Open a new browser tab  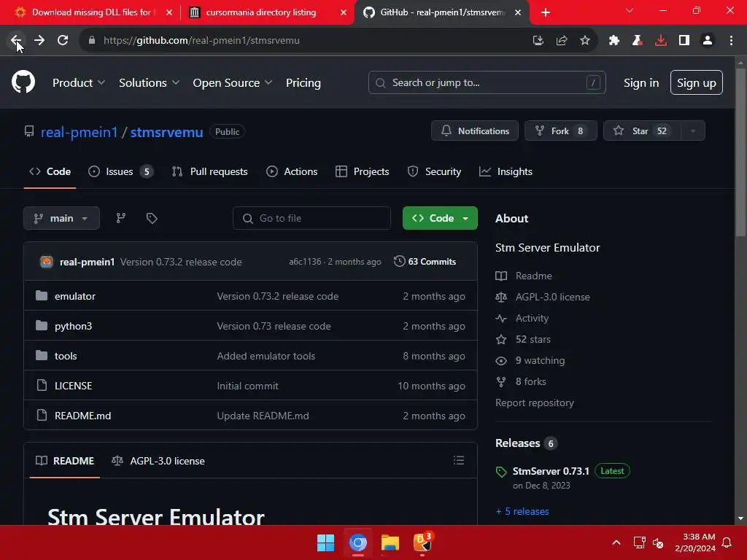[546, 12]
